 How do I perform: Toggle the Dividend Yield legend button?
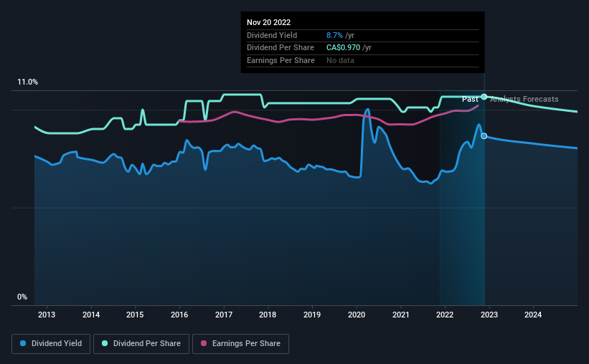[51, 344]
